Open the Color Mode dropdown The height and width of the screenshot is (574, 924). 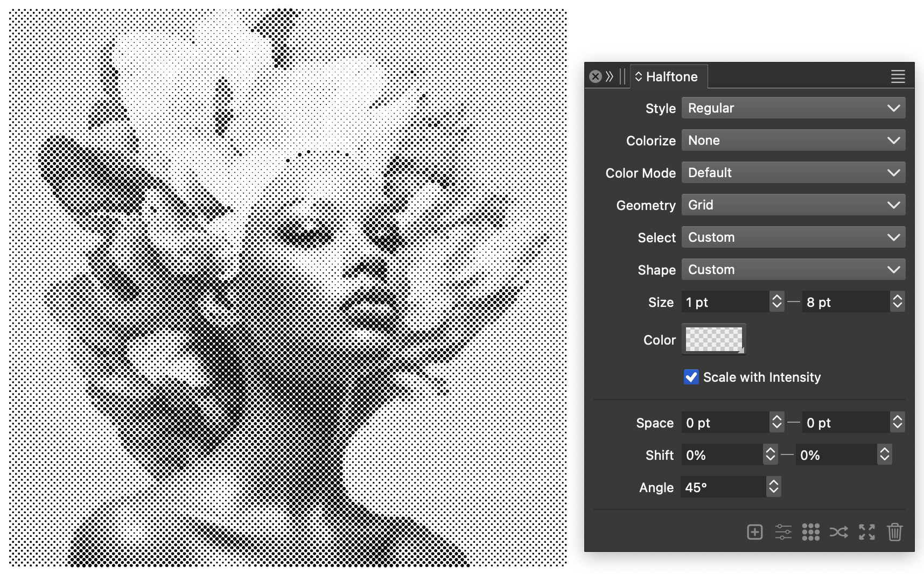pos(793,172)
